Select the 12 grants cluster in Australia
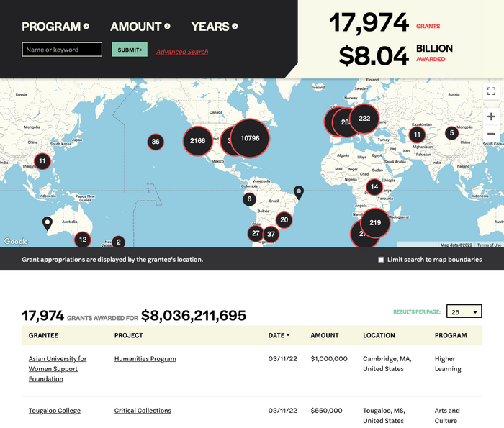 pyautogui.click(x=83, y=240)
